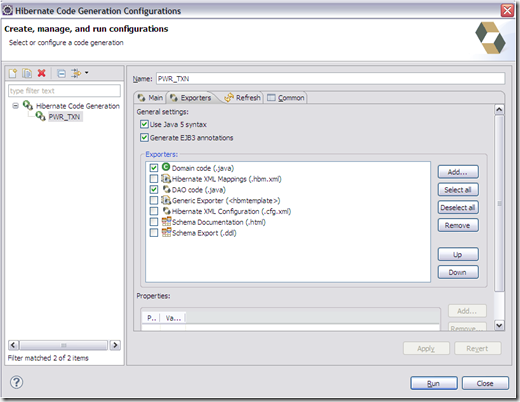The image size is (520, 402).
Task: Click the Refresh tab arrows icon
Action: click(x=229, y=98)
